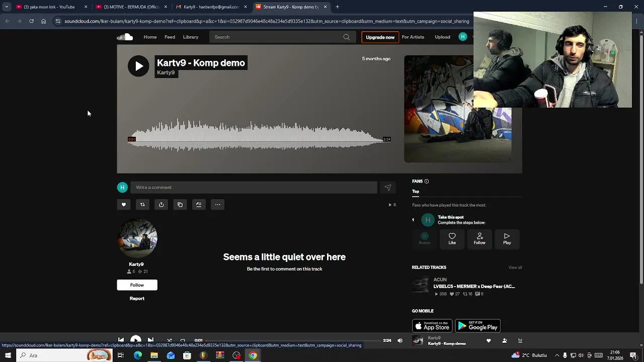Reload the page in Chrome
Screen dimensions: 644x362
click(x=31, y=21)
